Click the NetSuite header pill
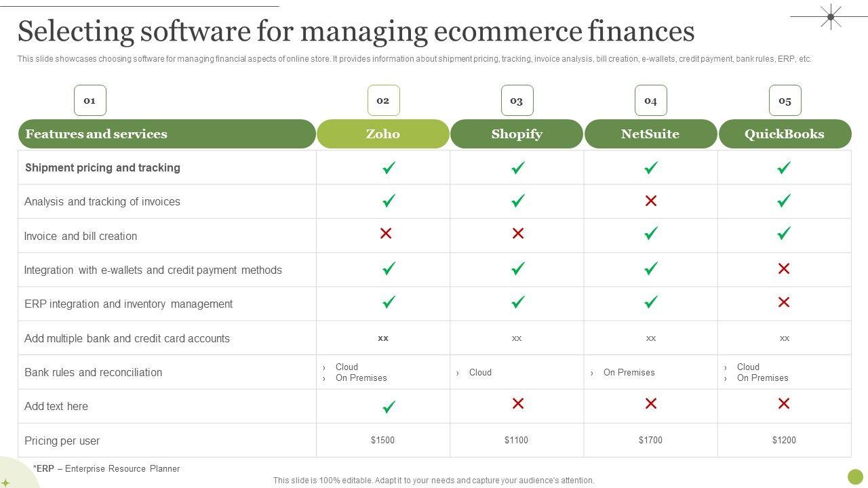 (x=650, y=134)
